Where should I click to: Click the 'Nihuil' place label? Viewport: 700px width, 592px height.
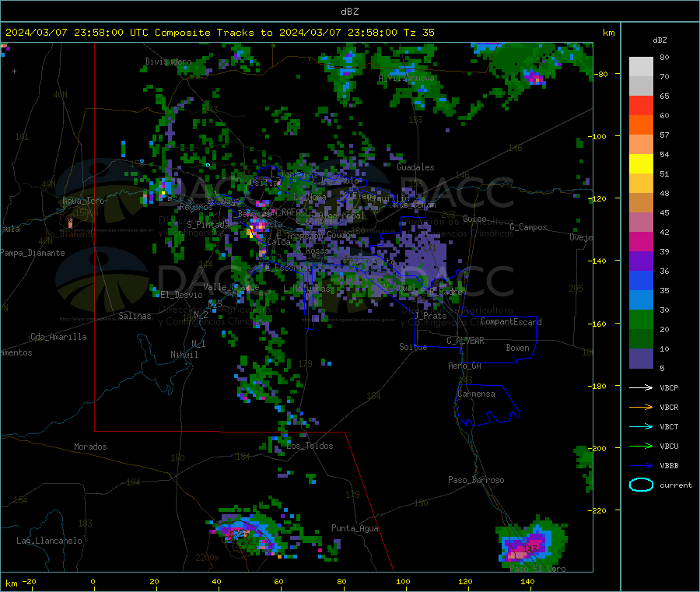point(184,355)
